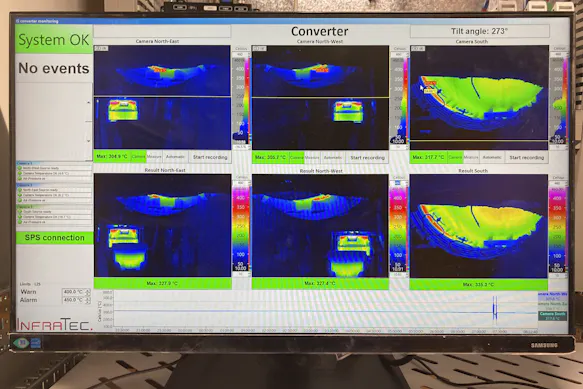Open the Camera North-East live thermal image

coord(162,97)
